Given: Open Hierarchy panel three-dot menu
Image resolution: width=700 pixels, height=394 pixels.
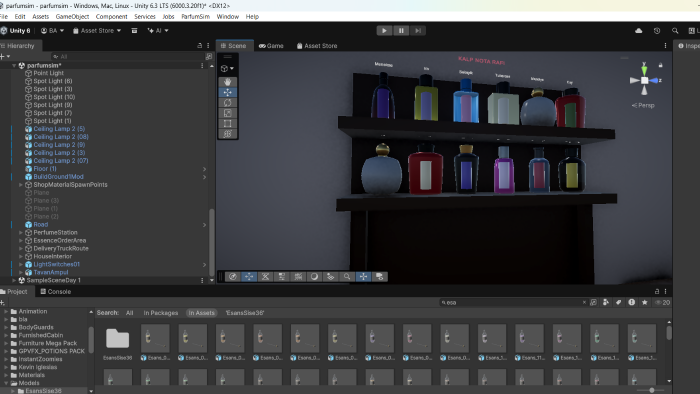Looking at the screenshot, I should click(208, 46).
